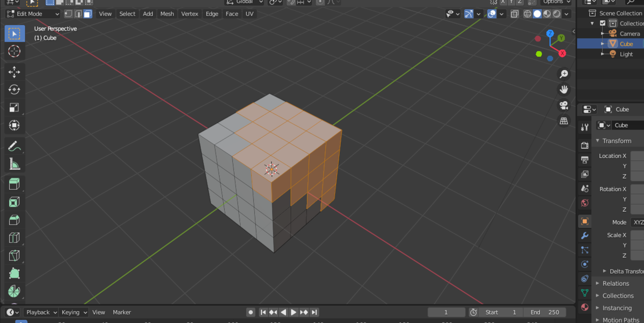
Task: Open Output properties tab icon
Action: coord(584,160)
